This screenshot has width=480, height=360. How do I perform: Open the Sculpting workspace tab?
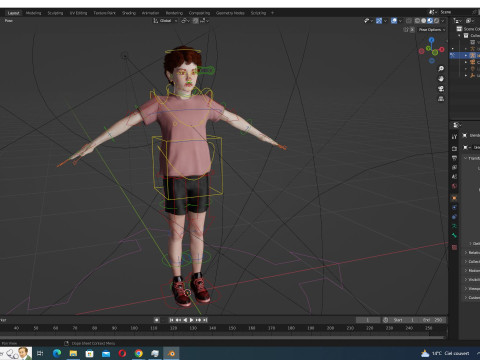click(55, 13)
